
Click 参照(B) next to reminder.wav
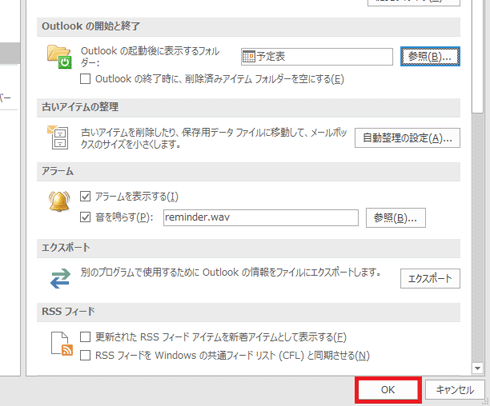pos(396,218)
